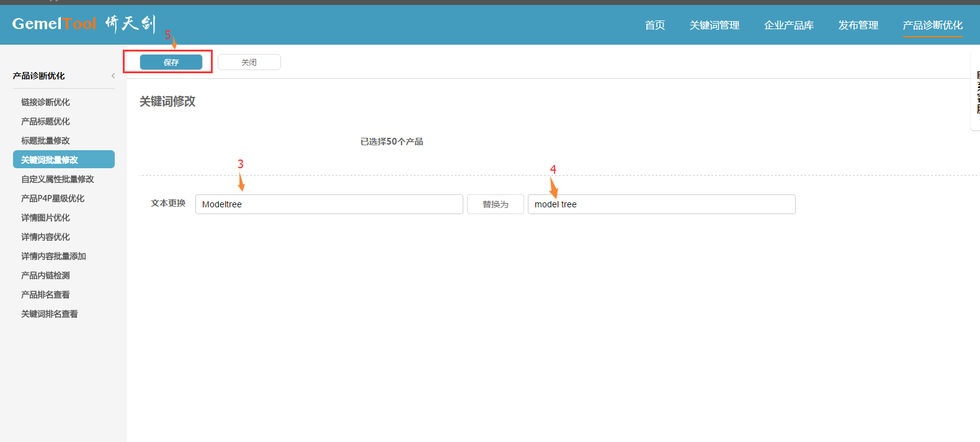Screen dimensions: 980x442
Task: Click the 关闭 button
Action: 249,62
